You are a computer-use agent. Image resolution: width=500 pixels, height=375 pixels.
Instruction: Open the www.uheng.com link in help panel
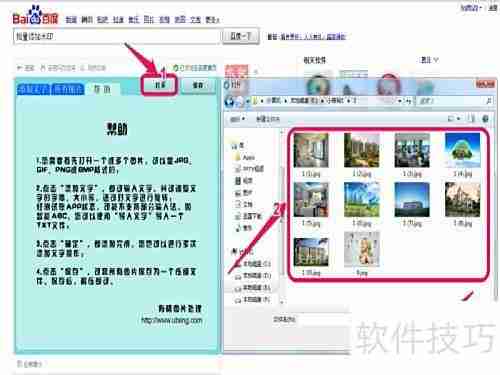pos(172,320)
